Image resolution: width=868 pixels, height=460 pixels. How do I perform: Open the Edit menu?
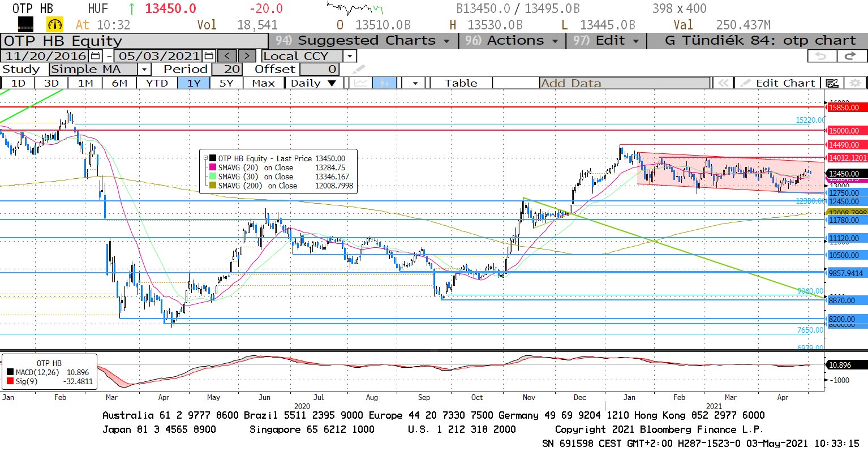(606, 41)
